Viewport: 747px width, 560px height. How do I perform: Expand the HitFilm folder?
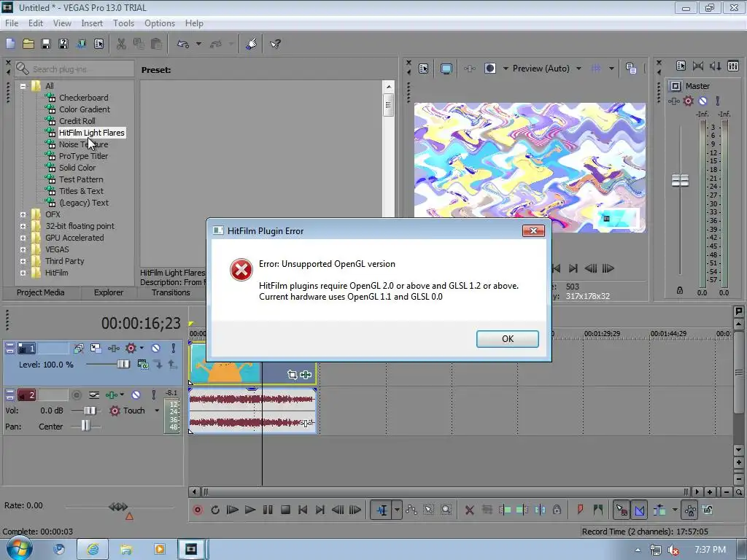pyautogui.click(x=23, y=273)
